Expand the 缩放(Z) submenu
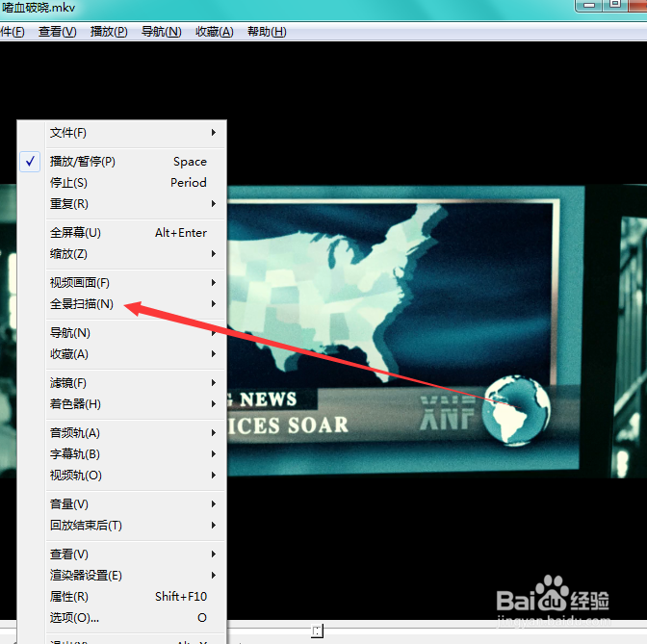The image size is (647, 644). click(x=135, y=254)
